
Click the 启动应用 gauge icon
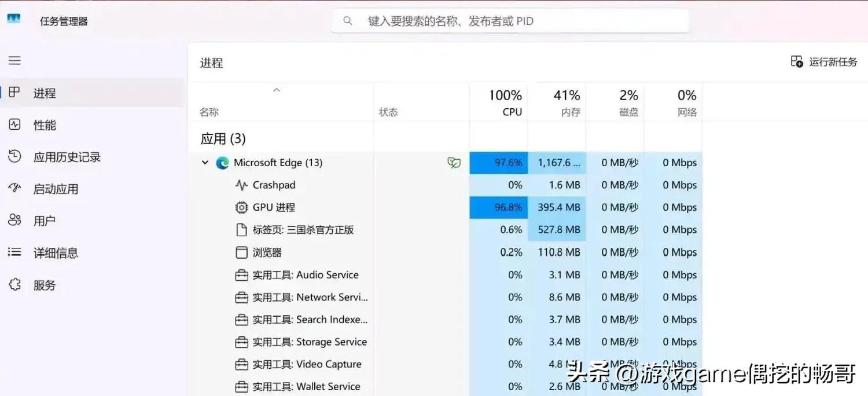[x=14, y=188]
